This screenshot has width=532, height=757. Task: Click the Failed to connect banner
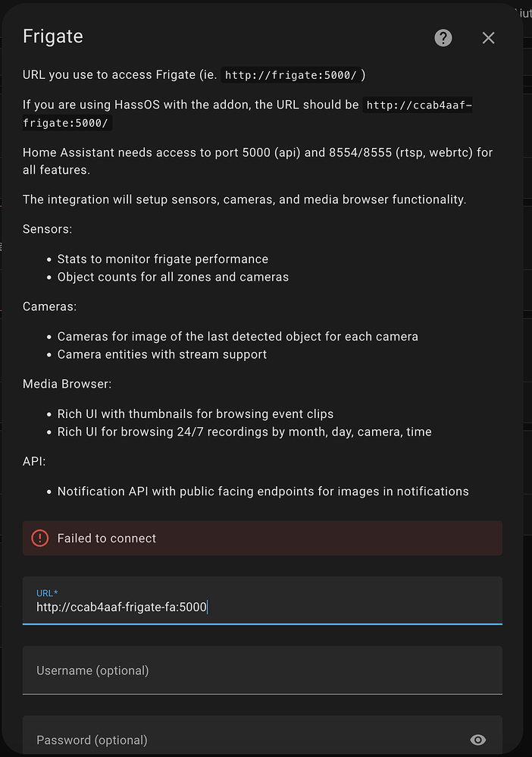262,538
